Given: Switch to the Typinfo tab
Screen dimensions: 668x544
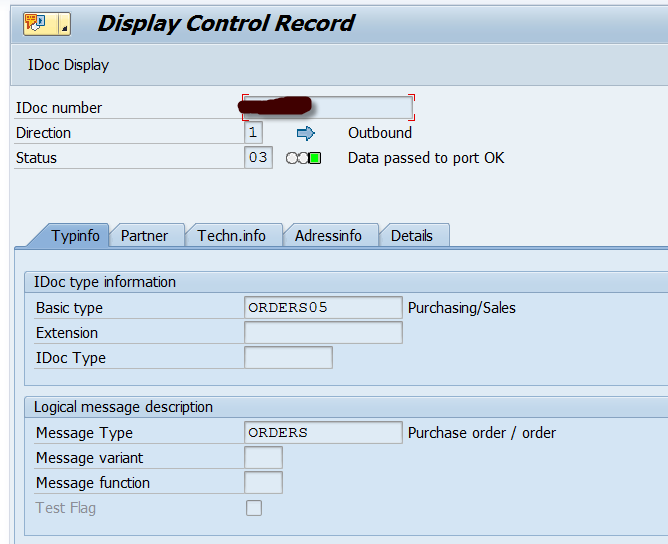Looking at the screenshot, I should [75, 236].
